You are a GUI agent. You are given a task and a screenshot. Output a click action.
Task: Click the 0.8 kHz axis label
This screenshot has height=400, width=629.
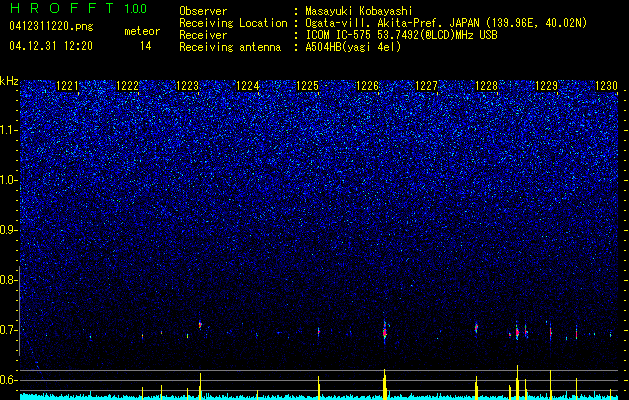(x=9, y=280)
